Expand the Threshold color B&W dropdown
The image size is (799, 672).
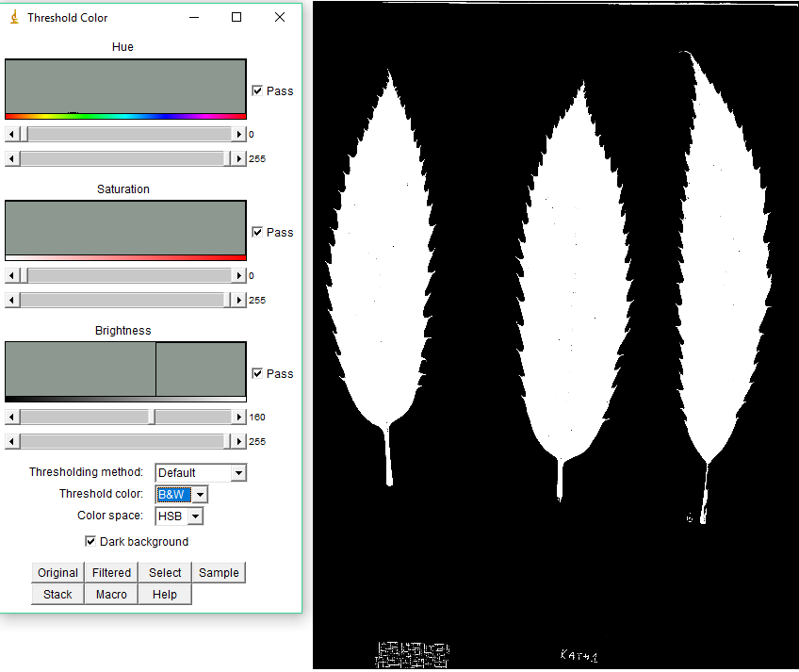[200, 495]
